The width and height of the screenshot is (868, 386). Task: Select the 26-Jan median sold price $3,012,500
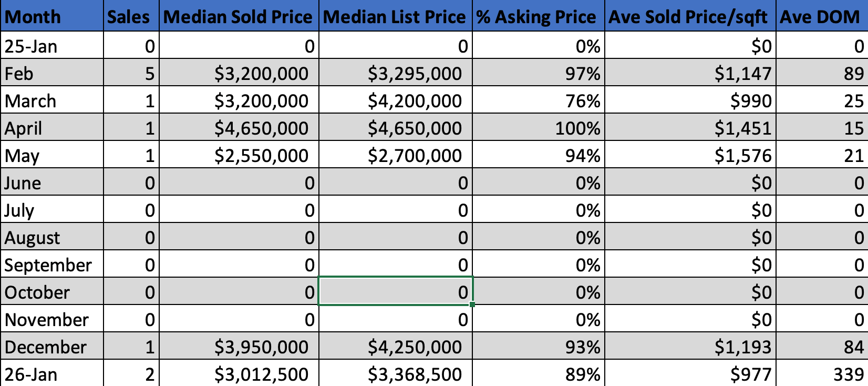(239, 374)
